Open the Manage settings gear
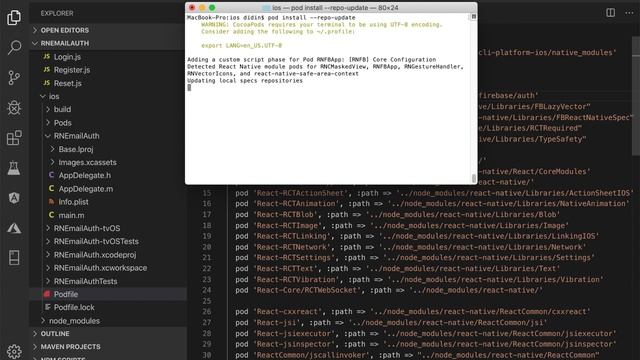Screen dimensions: 640x360 (14, 351)
